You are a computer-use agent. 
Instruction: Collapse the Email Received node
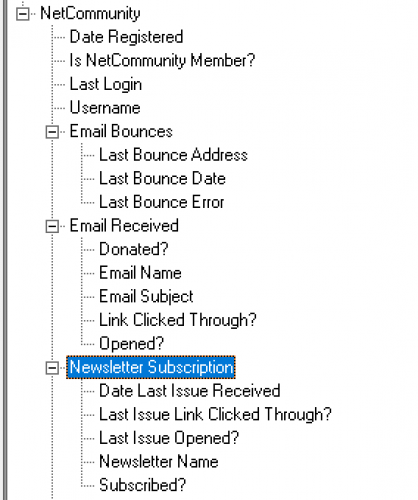(52, 226)
